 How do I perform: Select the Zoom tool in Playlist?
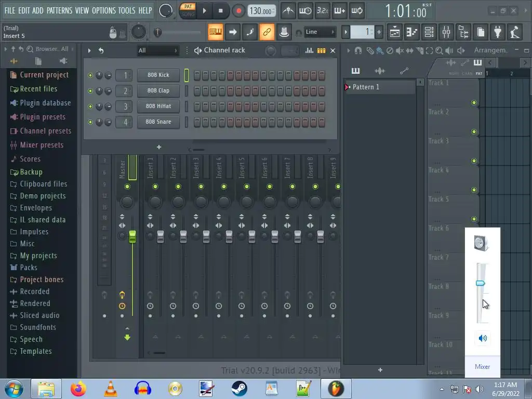(x=439, y=50)
